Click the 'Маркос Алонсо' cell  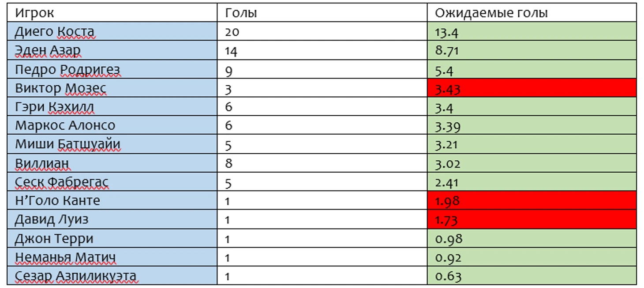click(112, 125)
